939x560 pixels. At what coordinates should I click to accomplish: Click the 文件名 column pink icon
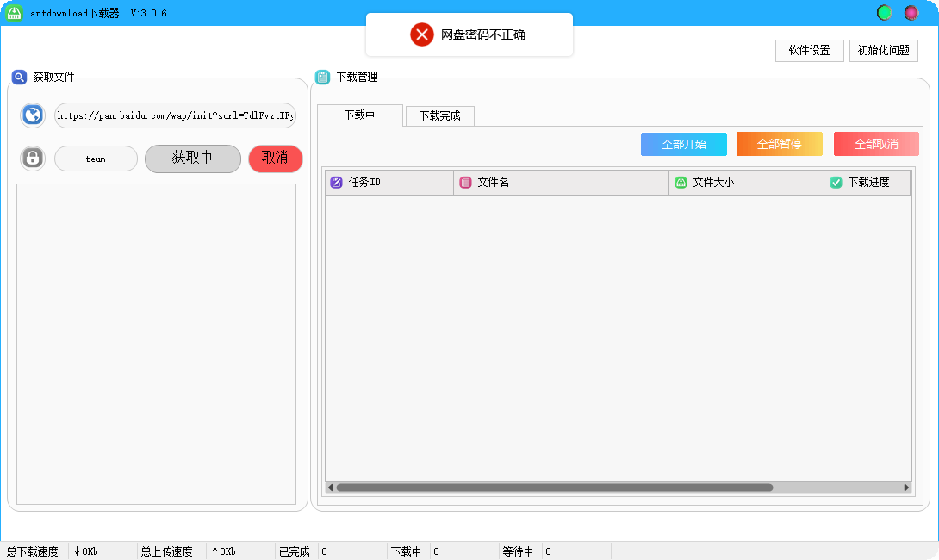pyautogui.click(x=465, y=182)
